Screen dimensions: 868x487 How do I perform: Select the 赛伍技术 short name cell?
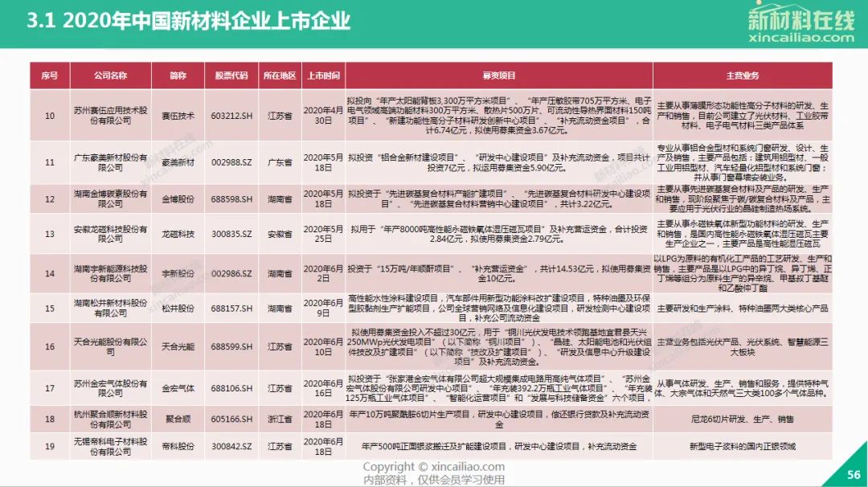178,116
